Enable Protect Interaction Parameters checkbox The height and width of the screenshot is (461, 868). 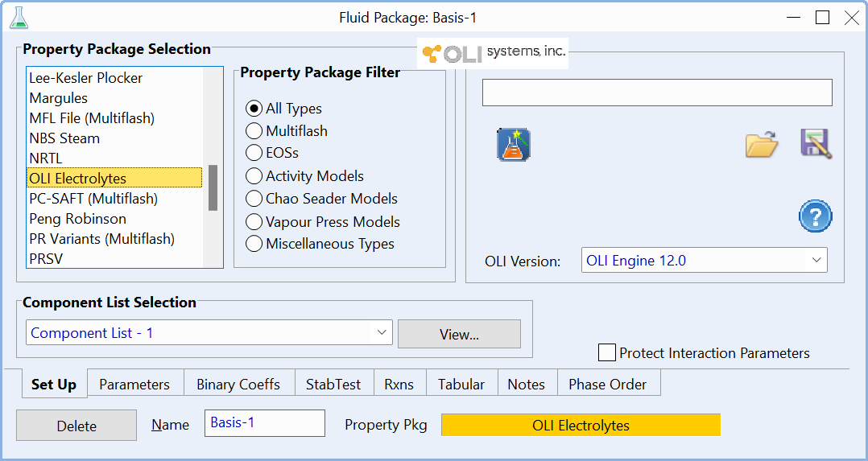607,352
